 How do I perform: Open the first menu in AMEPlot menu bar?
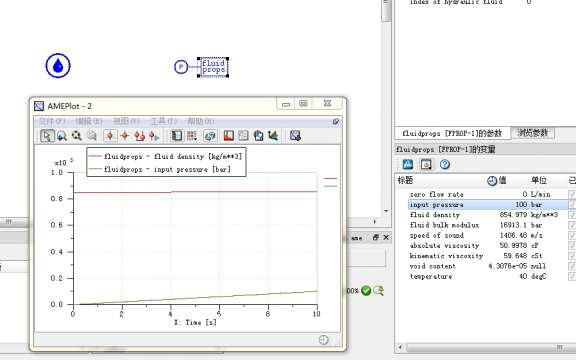(x=52, y=121)
